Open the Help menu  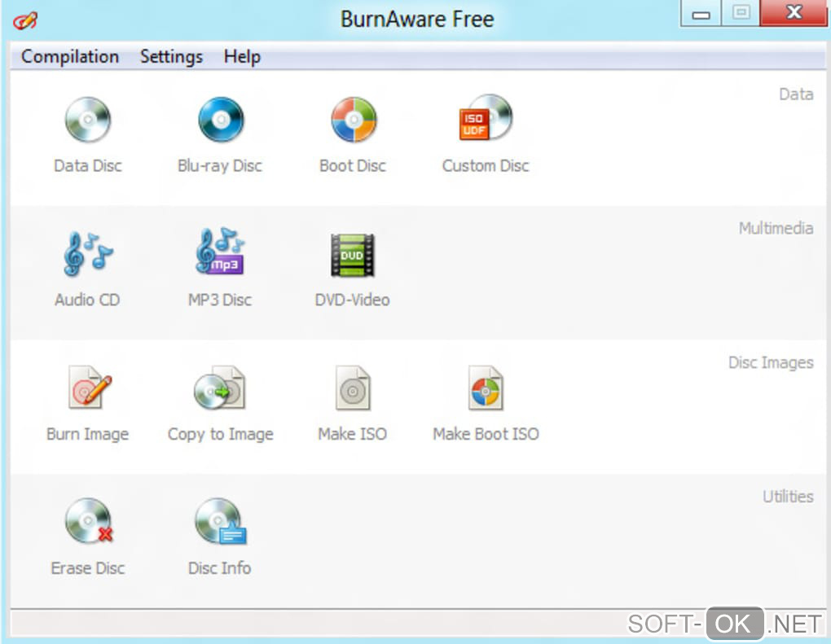[x=242, y=57]
